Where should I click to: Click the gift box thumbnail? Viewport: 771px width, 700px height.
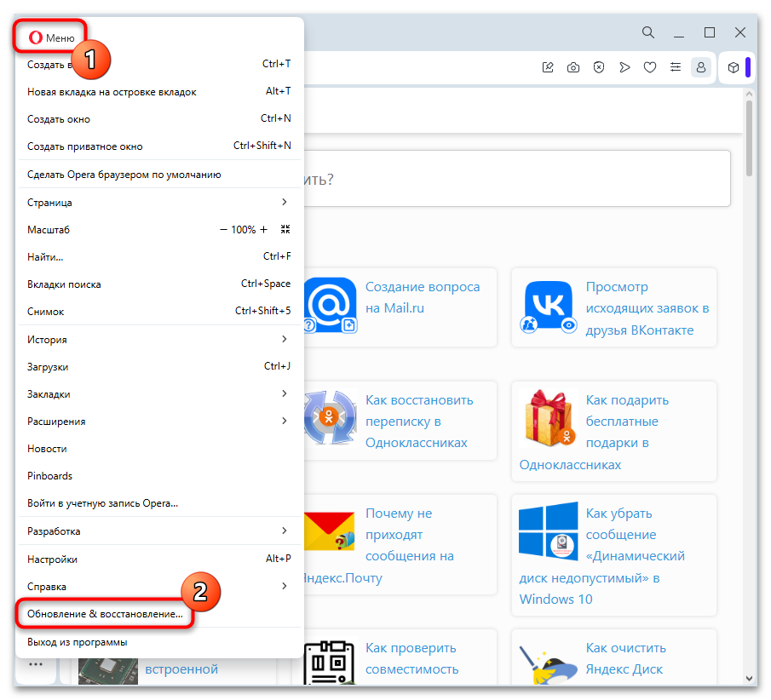pos(549,418)
